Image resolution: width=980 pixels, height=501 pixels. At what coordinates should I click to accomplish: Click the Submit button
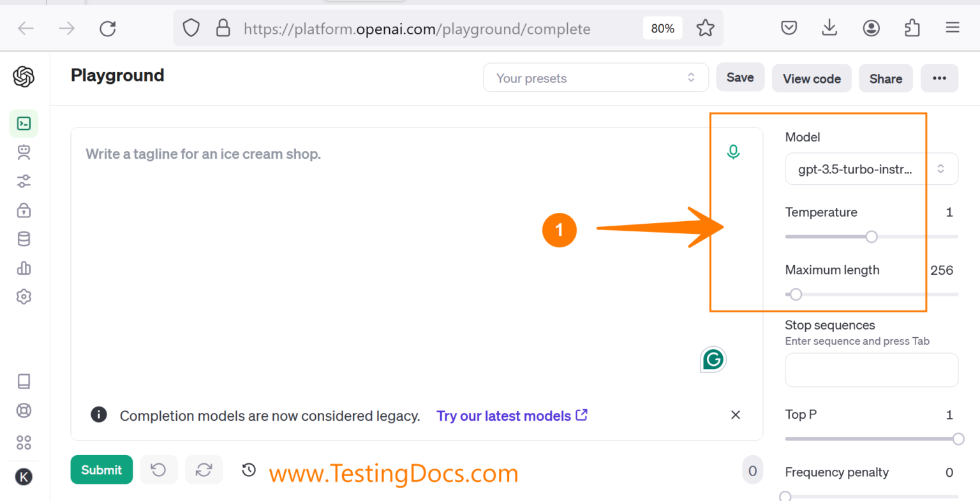point(101,470)
